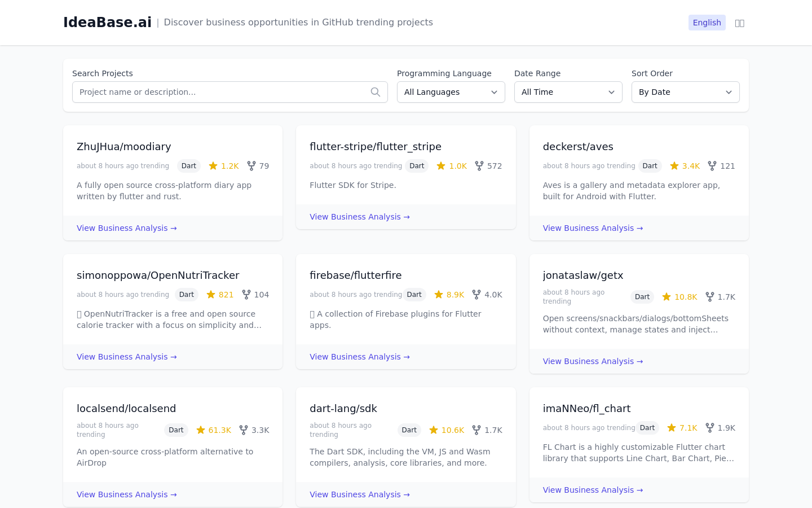The height and width of the screenshot is (508, 812).
Task: Click fork icon on ZhuJHua/moodiary card
Action: (x=251, y=166)
